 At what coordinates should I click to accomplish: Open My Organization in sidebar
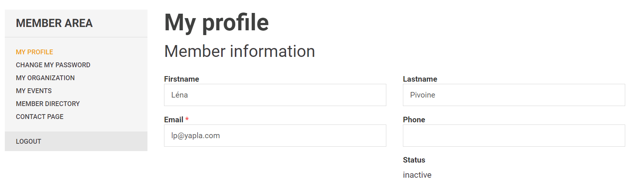pos(45,78)
